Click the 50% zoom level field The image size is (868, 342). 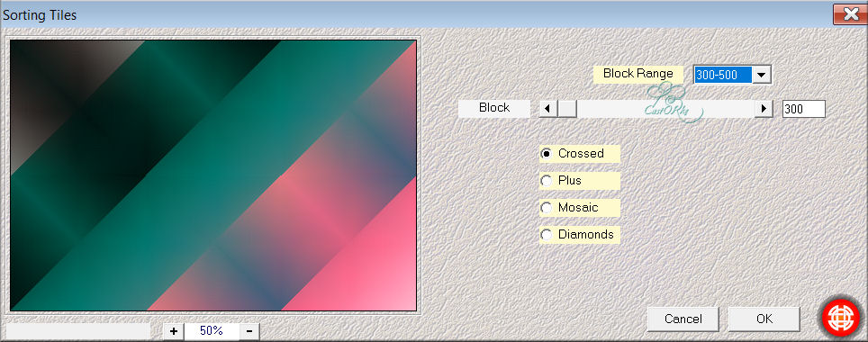212,331
